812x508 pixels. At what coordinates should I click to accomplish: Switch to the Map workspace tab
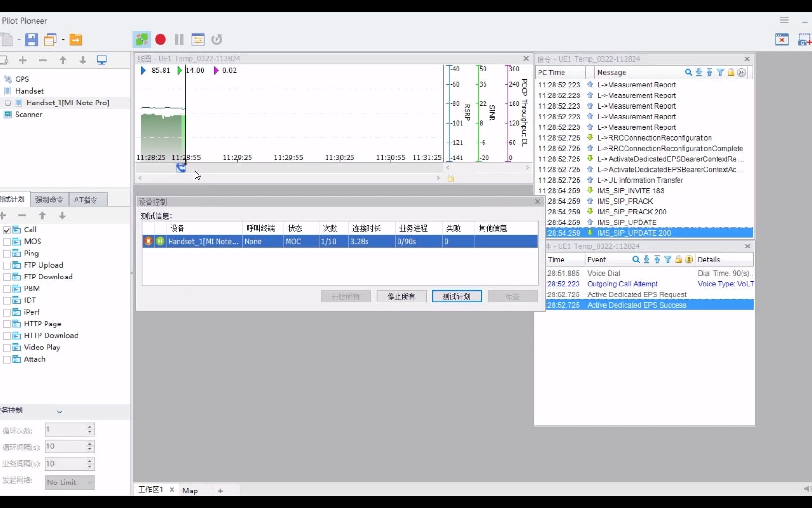point(190,491)
